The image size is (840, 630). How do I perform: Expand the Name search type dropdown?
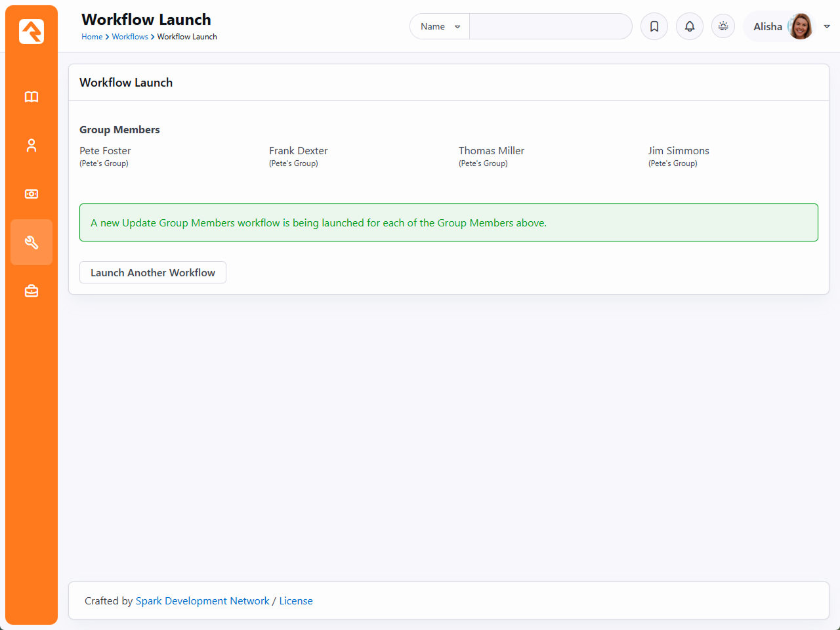[x=440, y=27]
